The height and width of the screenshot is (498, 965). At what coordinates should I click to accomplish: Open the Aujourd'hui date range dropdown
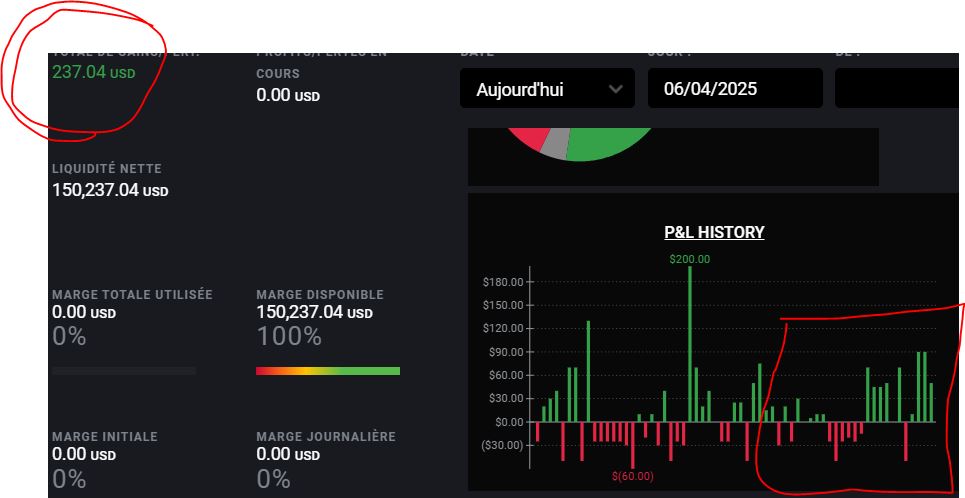coord(547,89)
